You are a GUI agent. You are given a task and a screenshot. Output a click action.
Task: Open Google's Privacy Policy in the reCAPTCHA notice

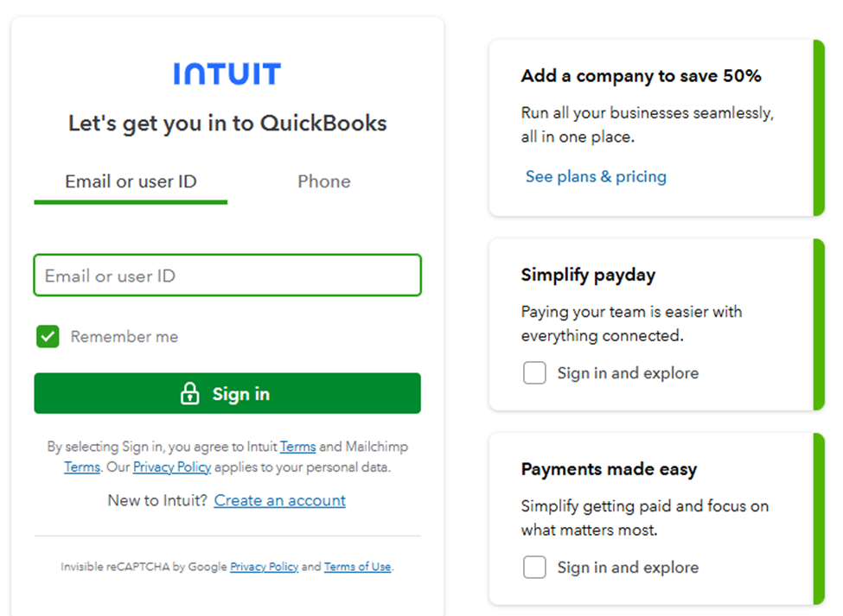pos(264,567)
